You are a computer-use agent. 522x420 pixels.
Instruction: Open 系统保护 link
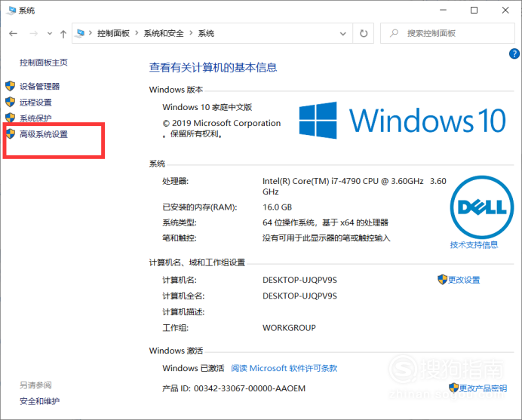point(35,118)
